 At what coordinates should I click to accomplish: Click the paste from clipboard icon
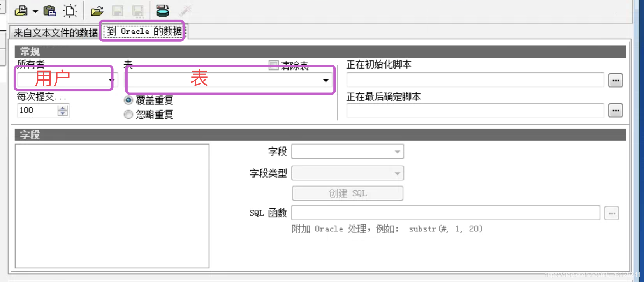click(x=49, y=11)
